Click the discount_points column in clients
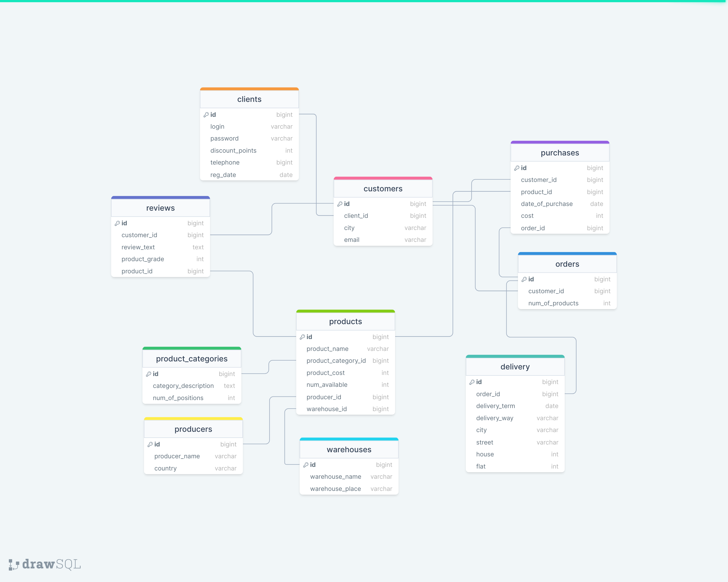The height and width of the screenshot is (582, 728). (x=249, y=151)
